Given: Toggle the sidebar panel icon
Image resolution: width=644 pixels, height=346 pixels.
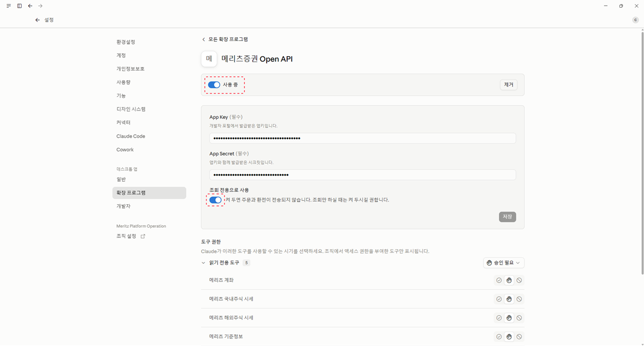Looking at the screenshot, I should click(x=19, y=6).
